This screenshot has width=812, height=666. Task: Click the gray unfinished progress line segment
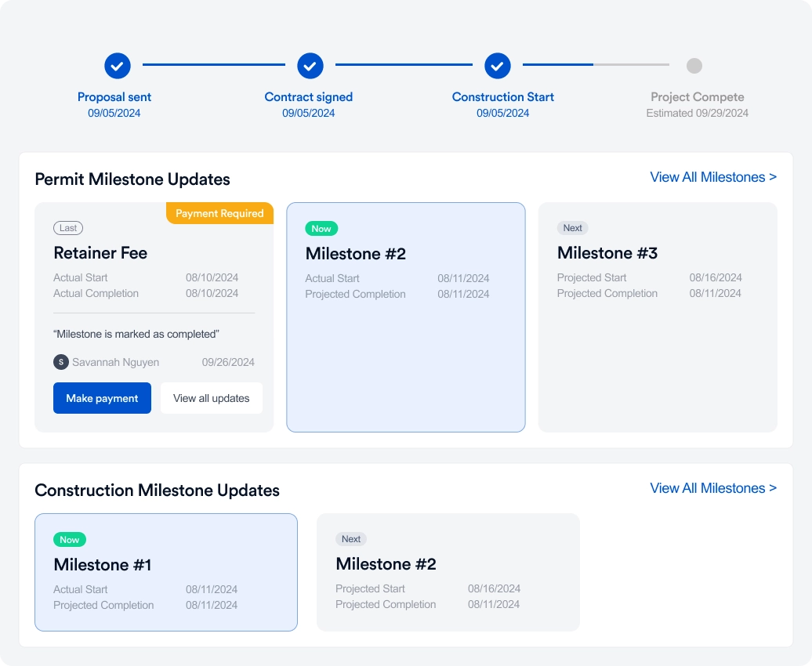click(632, 65)
